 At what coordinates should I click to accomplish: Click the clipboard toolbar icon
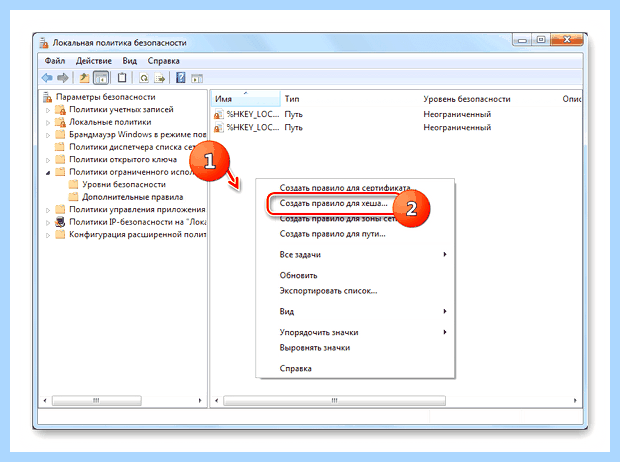click(122, 78)
